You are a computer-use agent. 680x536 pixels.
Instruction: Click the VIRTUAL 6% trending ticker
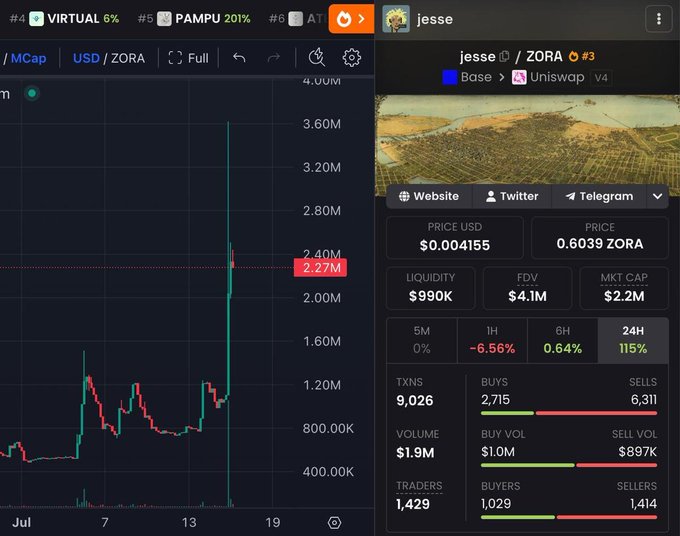64,19
